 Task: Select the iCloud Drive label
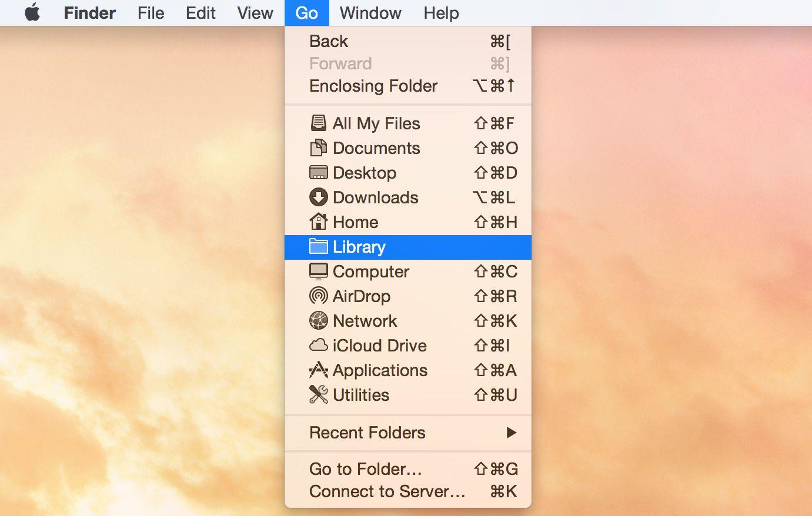tap(380, 346)
